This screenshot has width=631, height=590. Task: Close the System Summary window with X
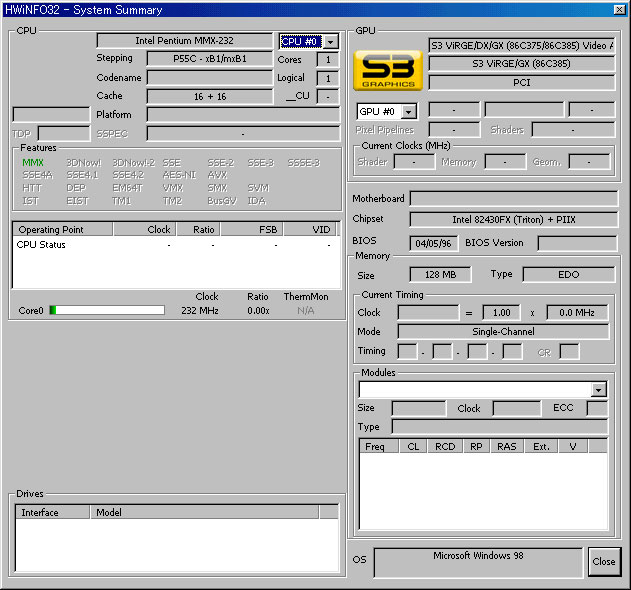(619, 10)
